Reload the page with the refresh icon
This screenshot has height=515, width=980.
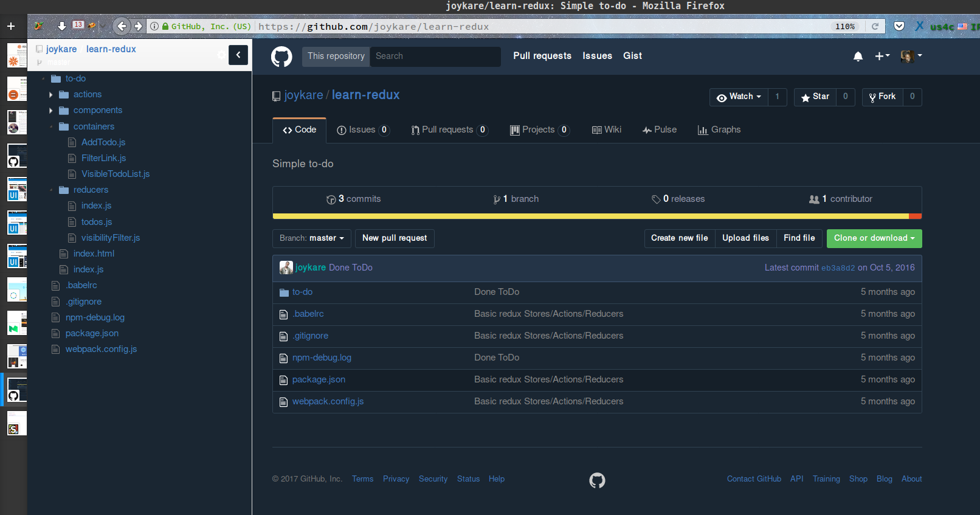point(875,26)
